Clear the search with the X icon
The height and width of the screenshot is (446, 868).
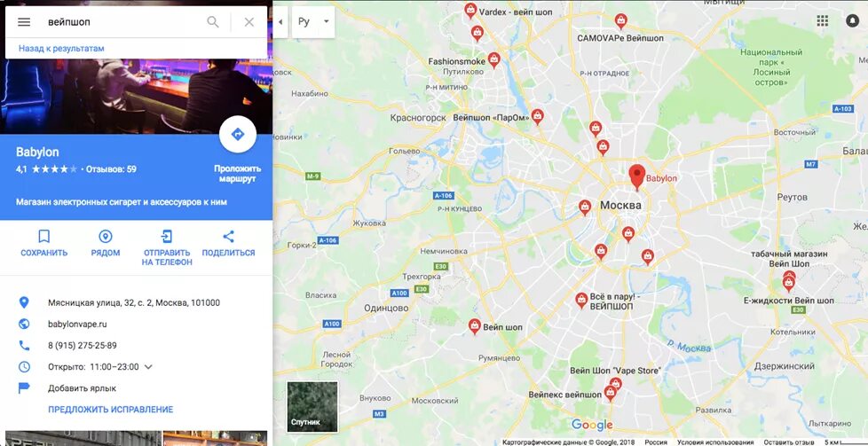(x=249, y=22)
